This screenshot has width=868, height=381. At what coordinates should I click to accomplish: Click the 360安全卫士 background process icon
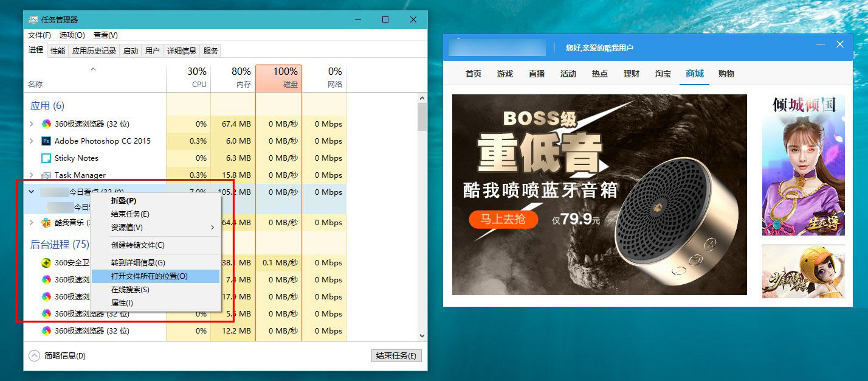coord(46,263)
